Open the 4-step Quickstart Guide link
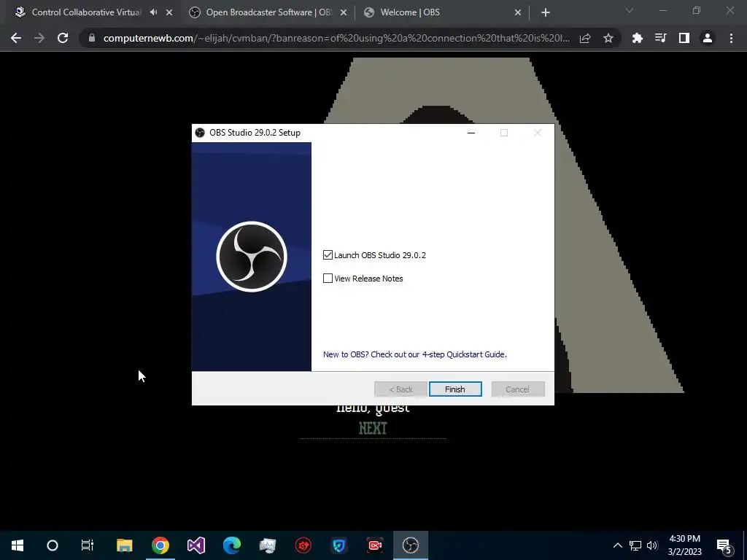 pos(414,354)
